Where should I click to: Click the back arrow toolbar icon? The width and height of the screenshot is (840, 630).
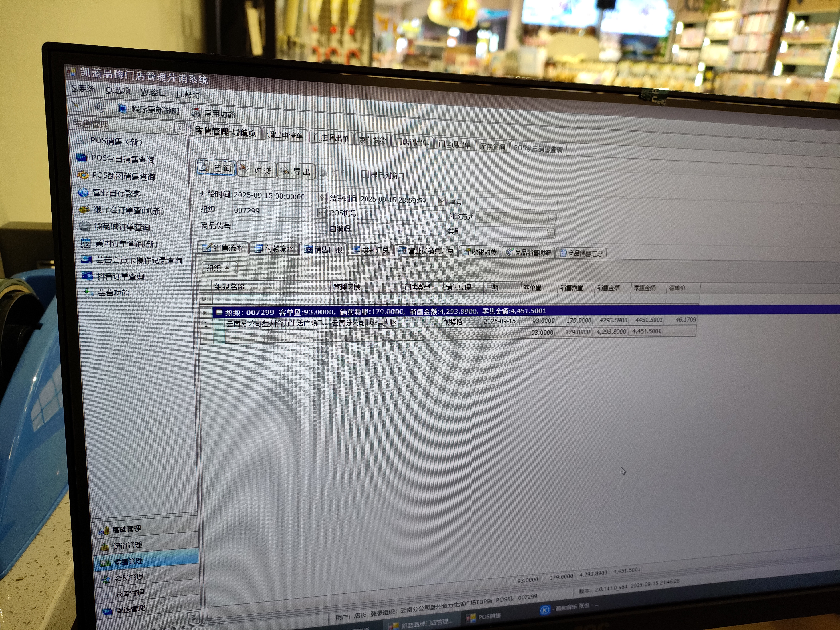click(x=100, y=108)
